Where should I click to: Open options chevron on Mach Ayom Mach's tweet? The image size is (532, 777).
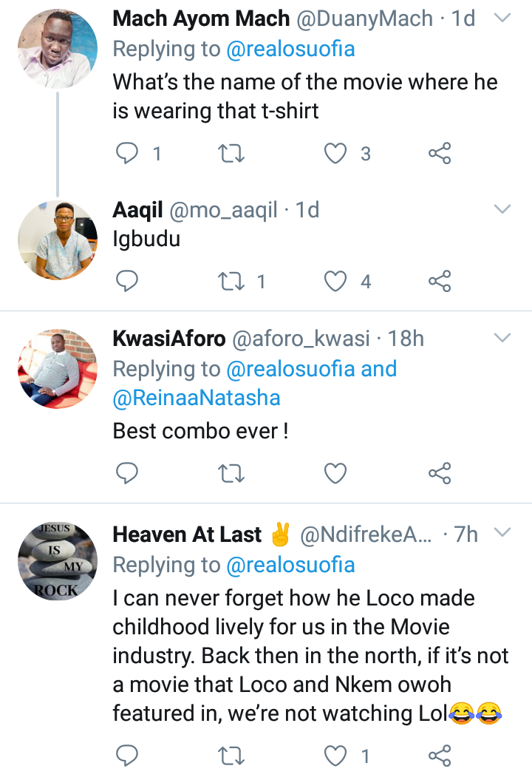(x=502, y=18)
